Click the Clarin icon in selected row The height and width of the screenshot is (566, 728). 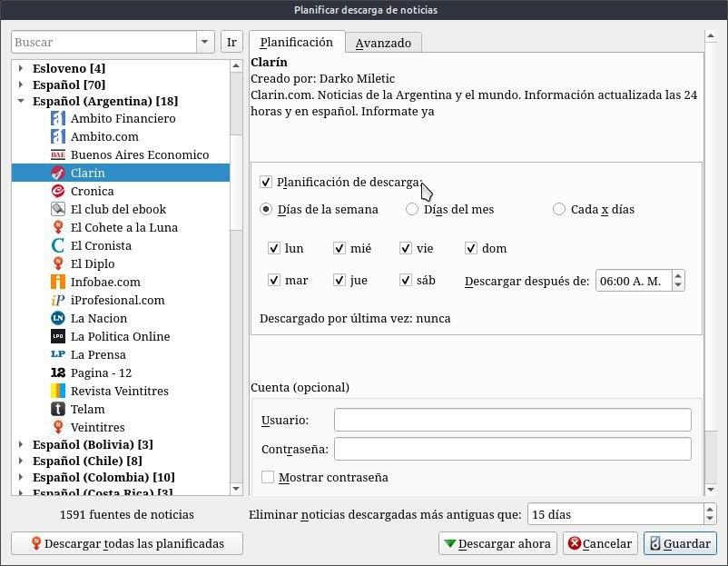[x=57, y=173]
